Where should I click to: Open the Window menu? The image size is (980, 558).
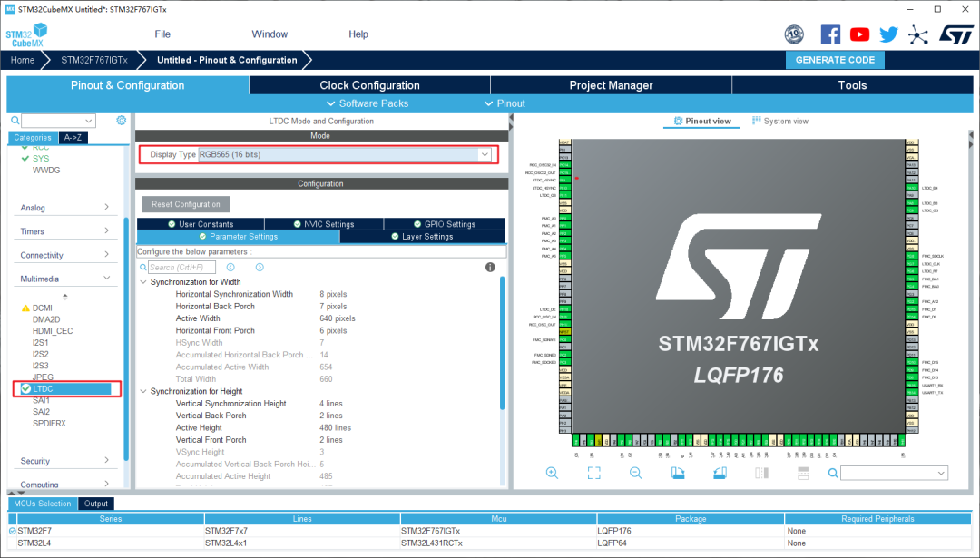(269, 34)
